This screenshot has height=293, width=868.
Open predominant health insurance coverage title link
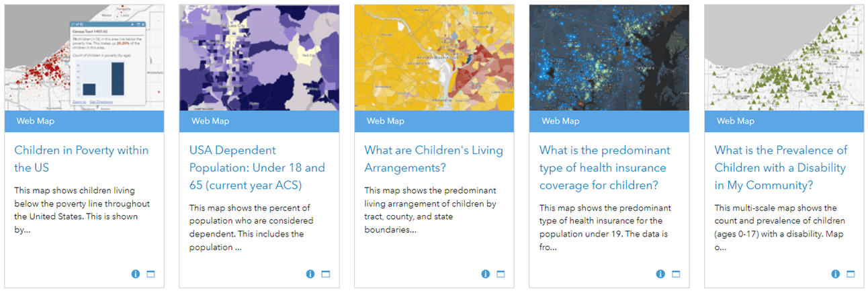[605, 167]
